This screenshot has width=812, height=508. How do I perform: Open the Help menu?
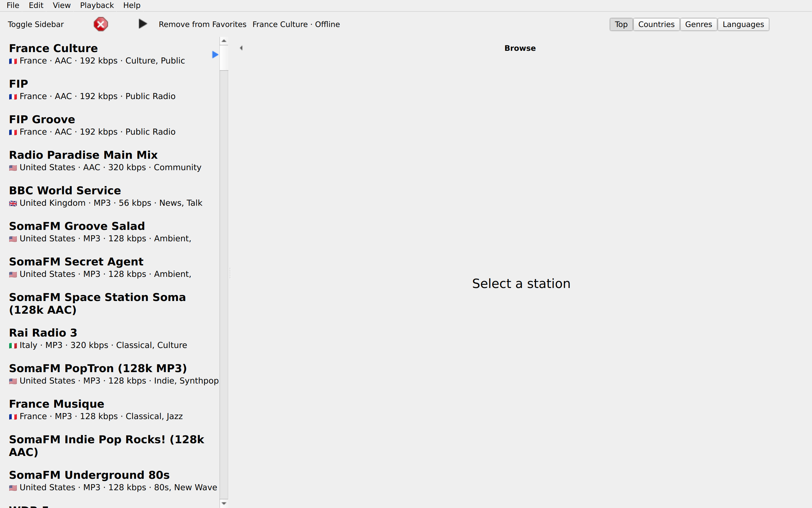[x=132, y=5]
